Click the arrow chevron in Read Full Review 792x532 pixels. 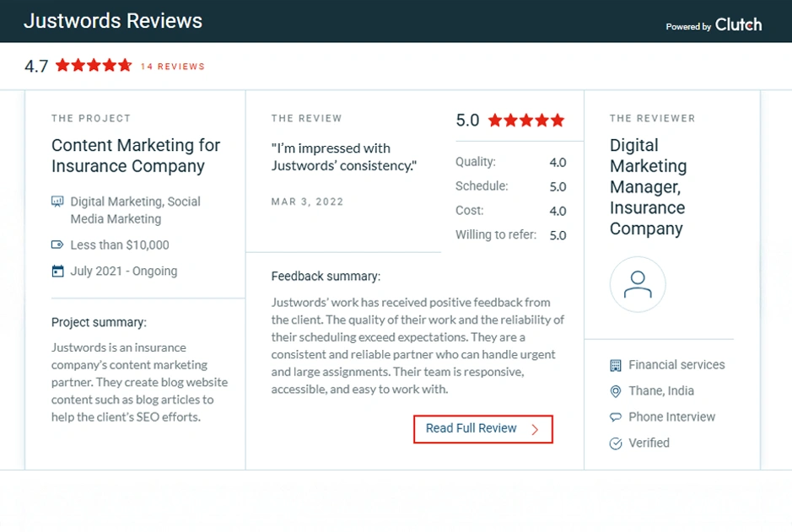(535, 429)
